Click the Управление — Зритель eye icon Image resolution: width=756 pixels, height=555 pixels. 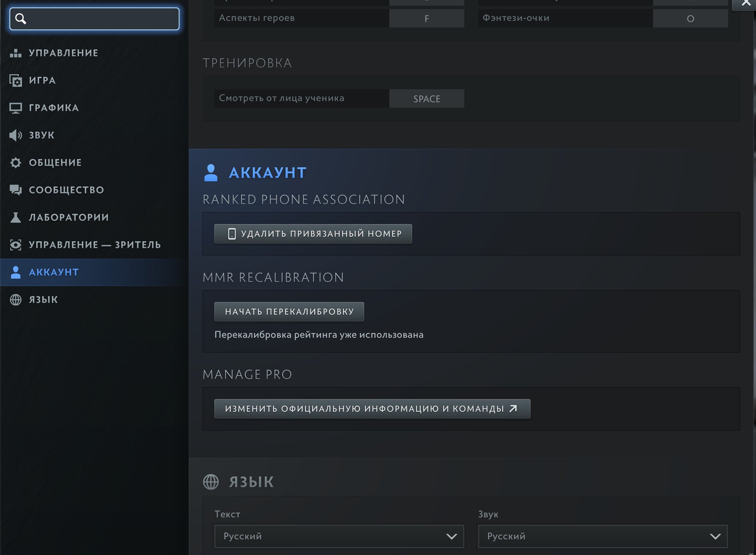click(15, 245)
